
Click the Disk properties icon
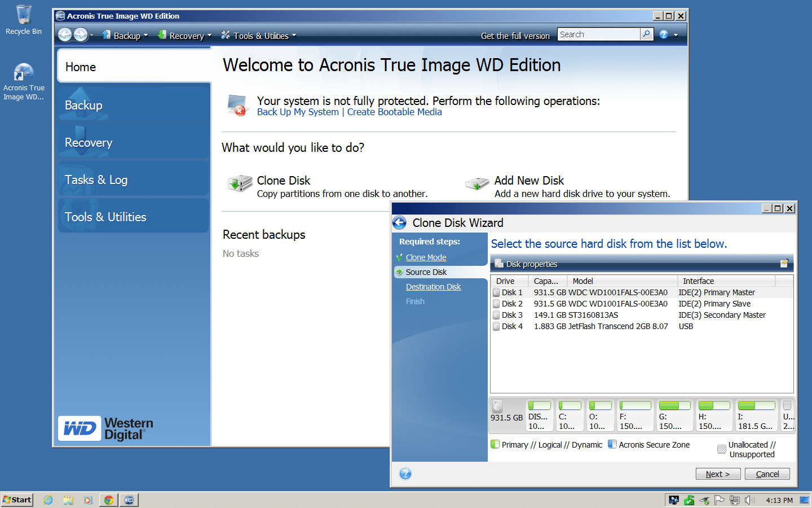pos(499,264)
